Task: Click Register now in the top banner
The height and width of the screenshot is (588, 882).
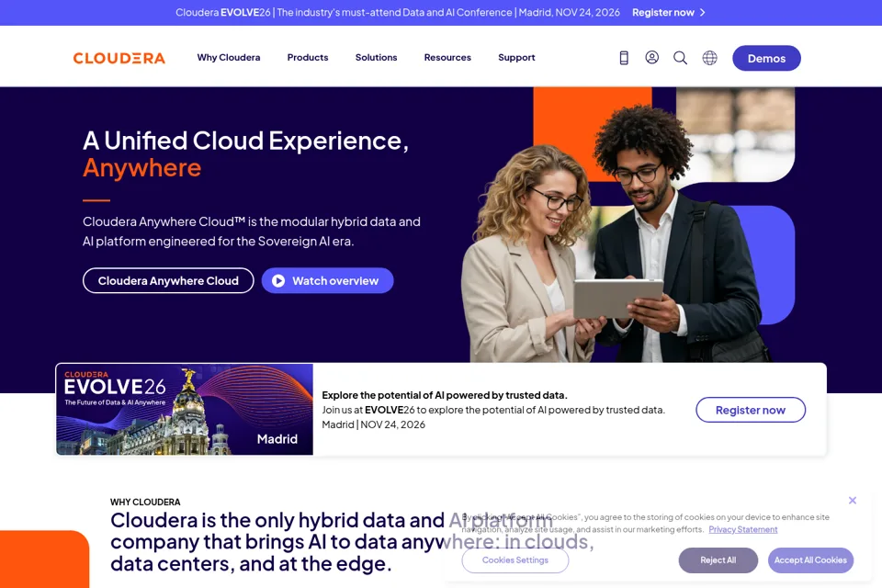Action: coord(663,12)
